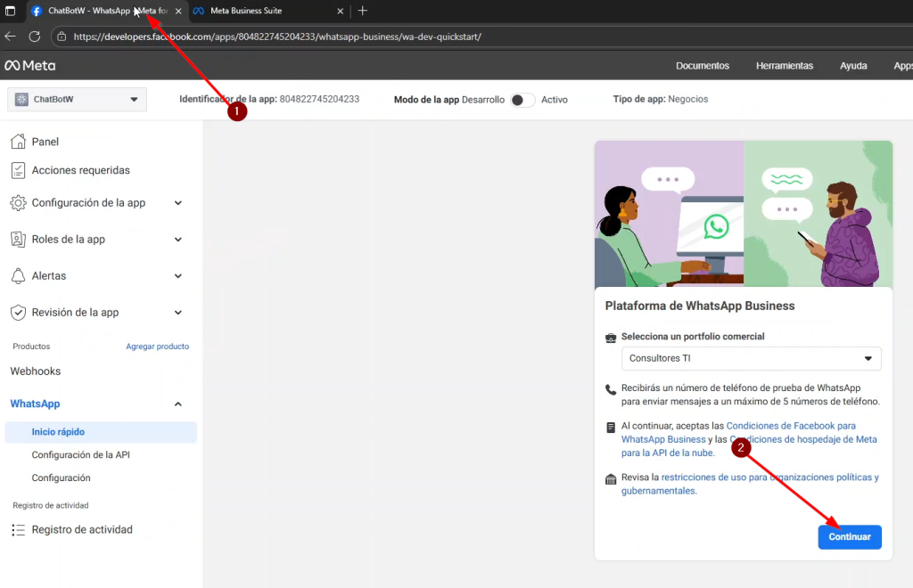The height and width of the screenshot is (588, 913).
Task: Close the ChatBotW WhatsApp tab
Action: point(178,11)
